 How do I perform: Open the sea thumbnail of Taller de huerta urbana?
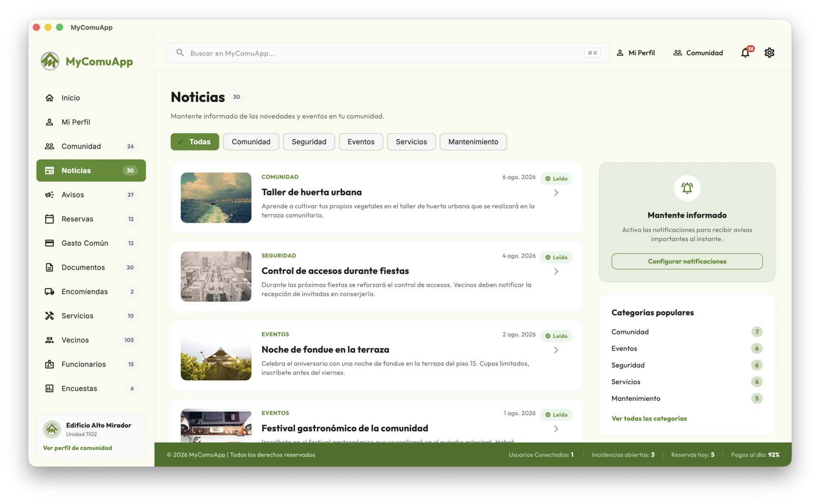click(x=216, y=198)
